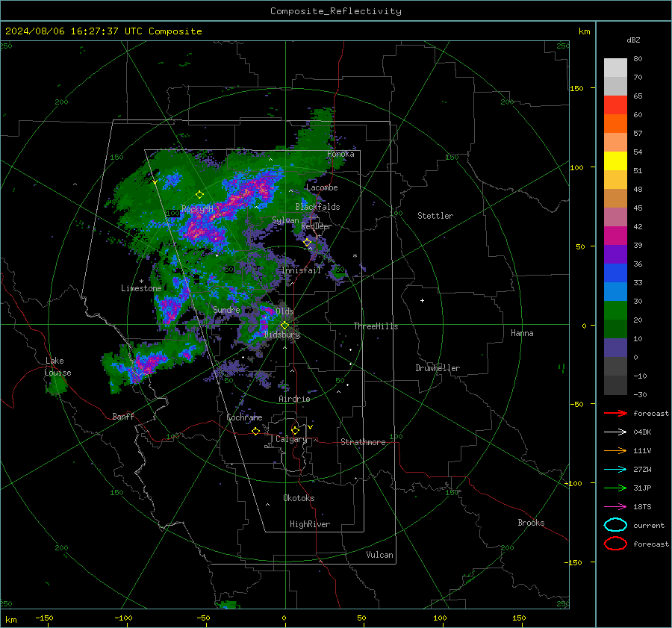Click the Hanna label

[522, 333]
